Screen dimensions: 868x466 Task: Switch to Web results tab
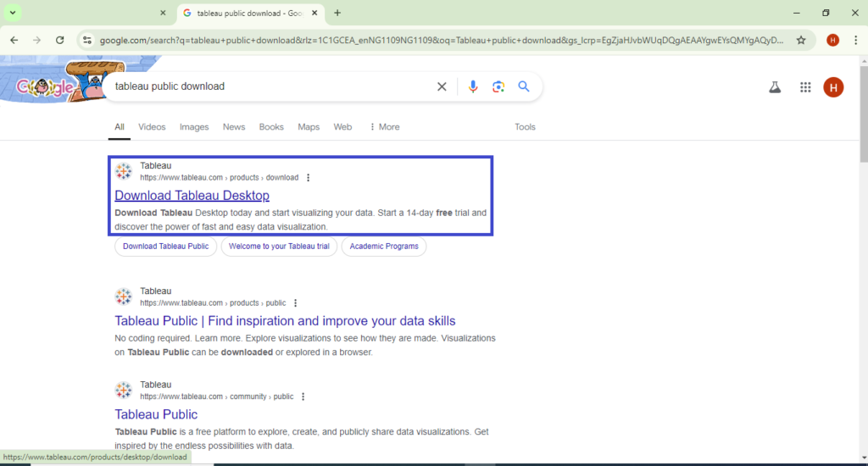tap(342, 127)
